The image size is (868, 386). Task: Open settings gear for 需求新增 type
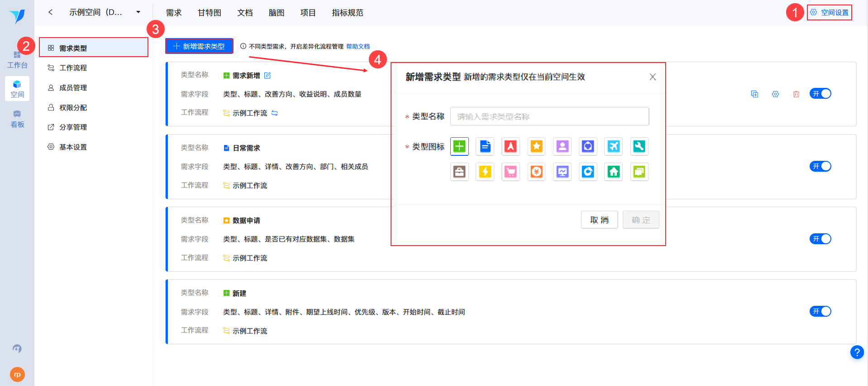(x=775, y=94)
